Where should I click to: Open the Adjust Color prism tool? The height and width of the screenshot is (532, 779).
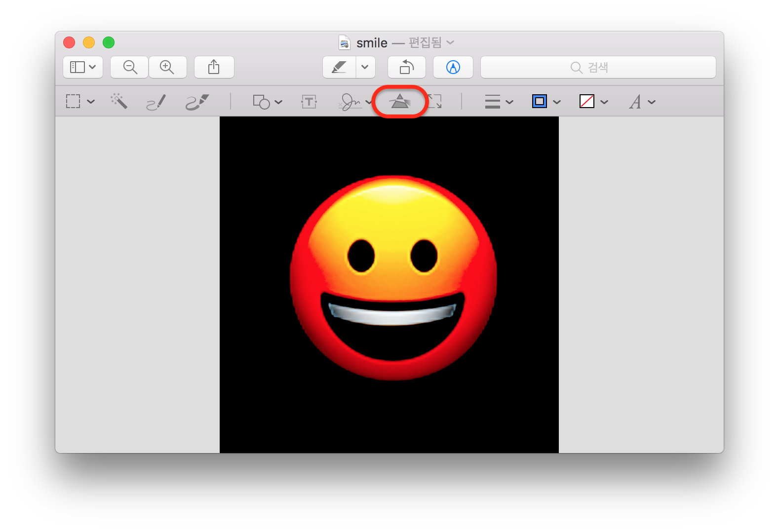(400, 102)
